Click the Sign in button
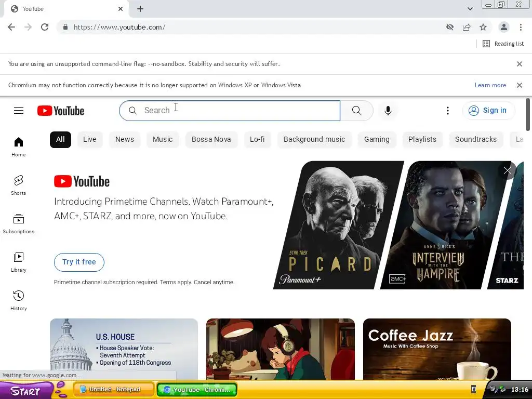The image size is (532, 399). [488, 110]
